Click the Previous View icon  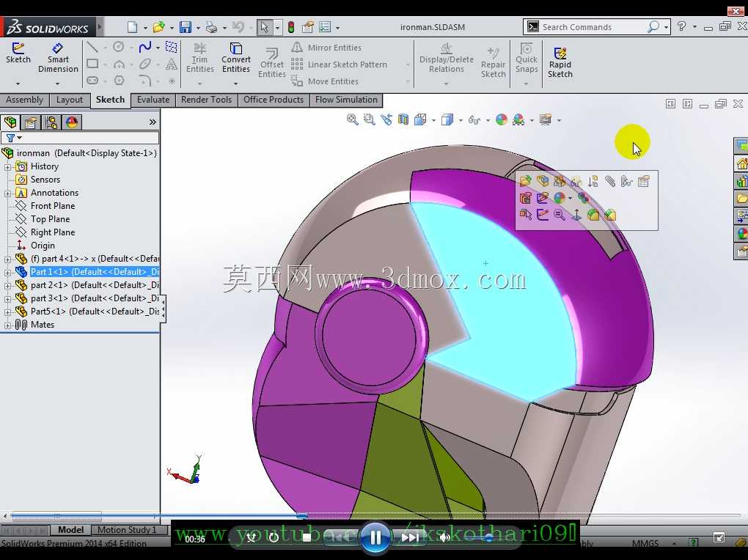coord(386,119)
